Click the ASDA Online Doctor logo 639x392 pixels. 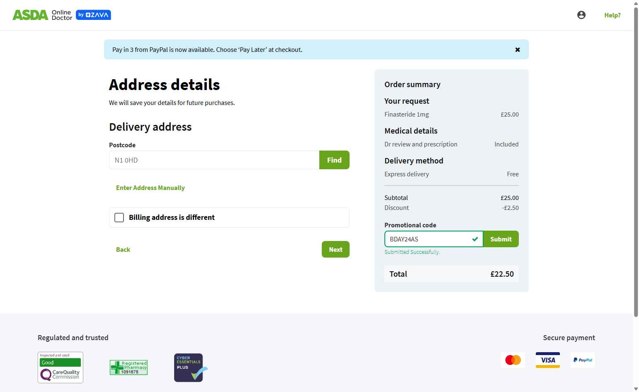click(42, 15)
